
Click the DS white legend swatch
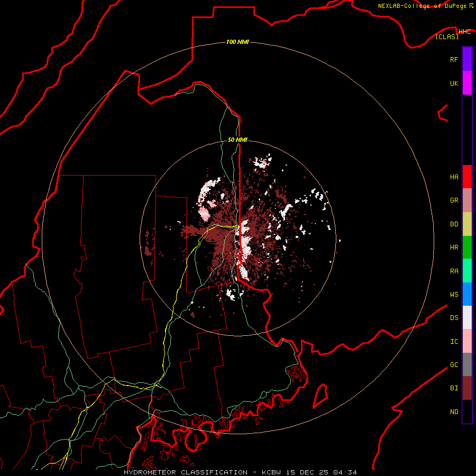pyautogui.click(x=467, y=317)
